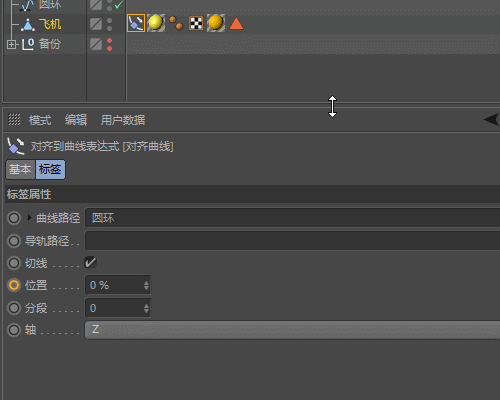Viewport: 500px width, 400px height.
Task: Expand the 备份 object tree node
Action: (x=12, y=44)
